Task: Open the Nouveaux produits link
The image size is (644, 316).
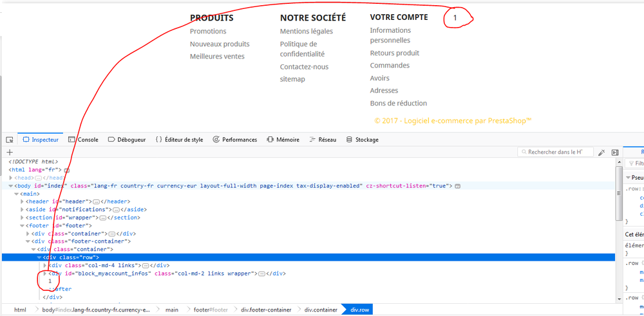Action: click(220, 44)
